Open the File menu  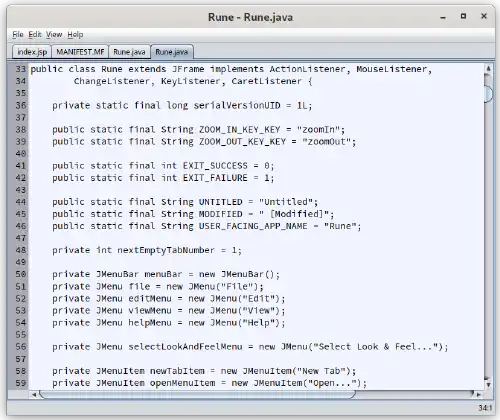[x=18, y=35]
